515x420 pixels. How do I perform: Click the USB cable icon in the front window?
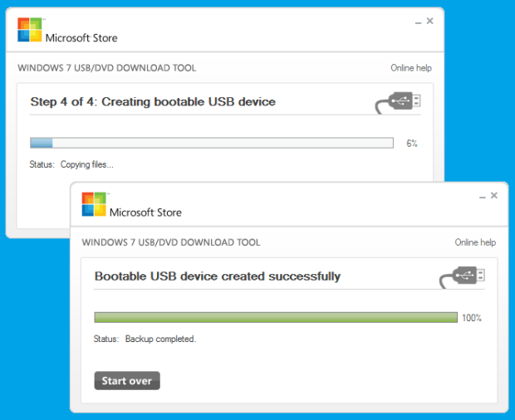point(462,277)
